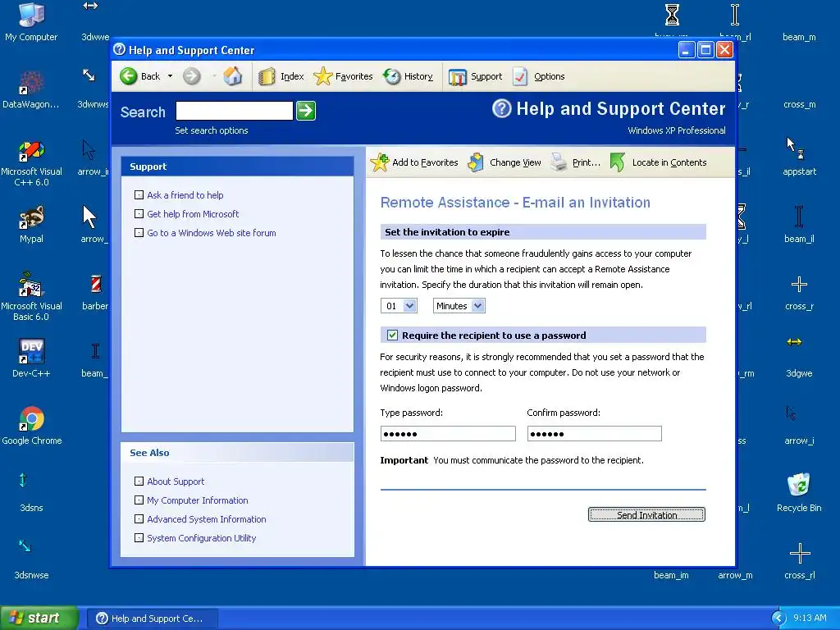Viewport: 840px width, 630px height.
Task: Select the beam_m cursor file icon
Action: [799, 36]
